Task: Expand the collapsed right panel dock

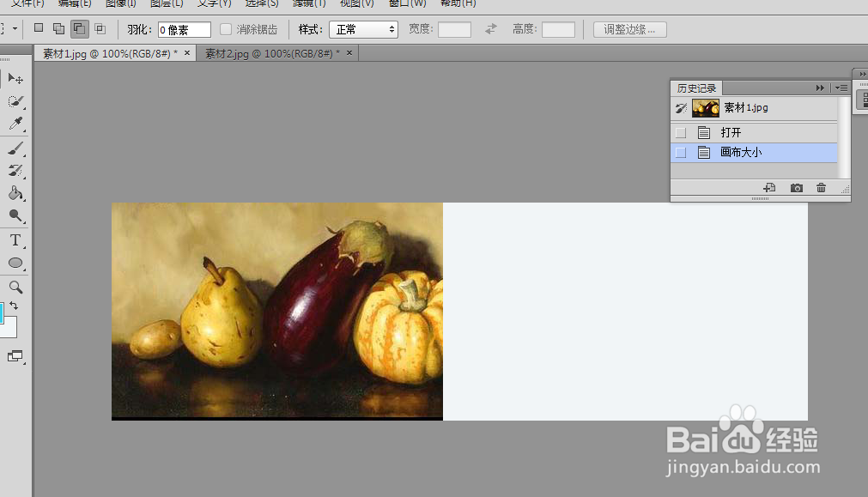Action: point(863,74)
